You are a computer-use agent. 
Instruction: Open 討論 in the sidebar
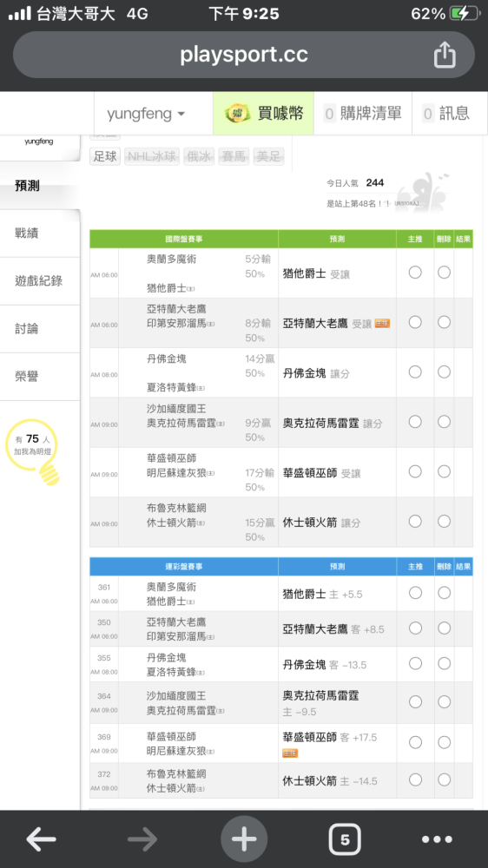click(x=40, y=329)
